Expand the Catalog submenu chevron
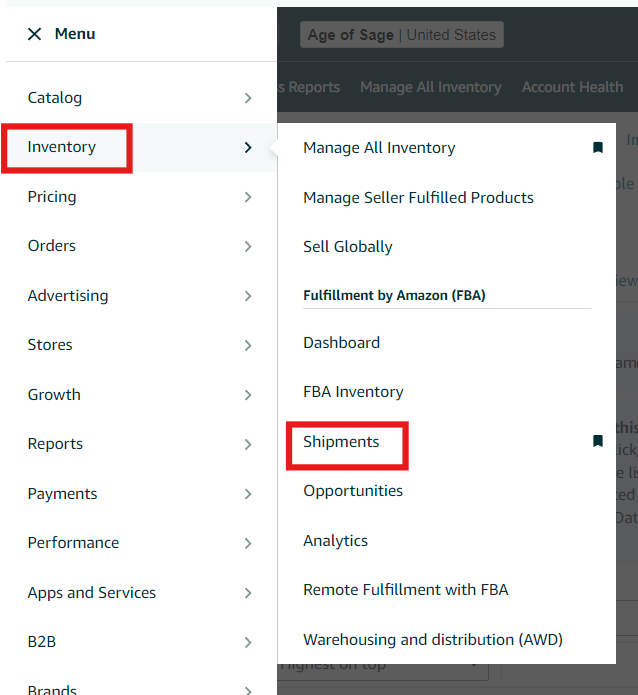 pyautogui.click(x=248, y=98)
